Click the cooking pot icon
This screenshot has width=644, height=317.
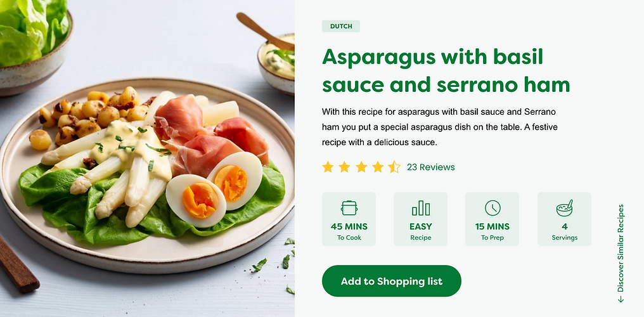tap(349, 208)
